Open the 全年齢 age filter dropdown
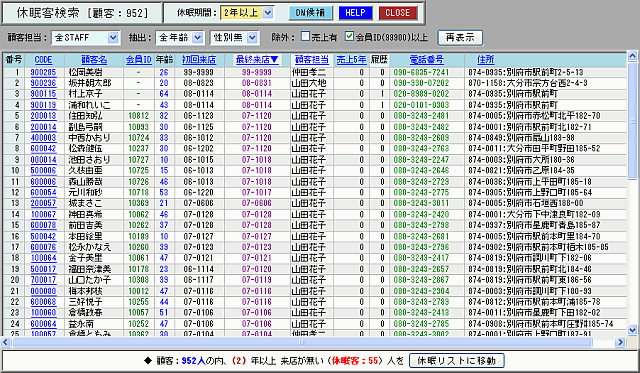Screen dimensions: 640x373 coord(198,38)
